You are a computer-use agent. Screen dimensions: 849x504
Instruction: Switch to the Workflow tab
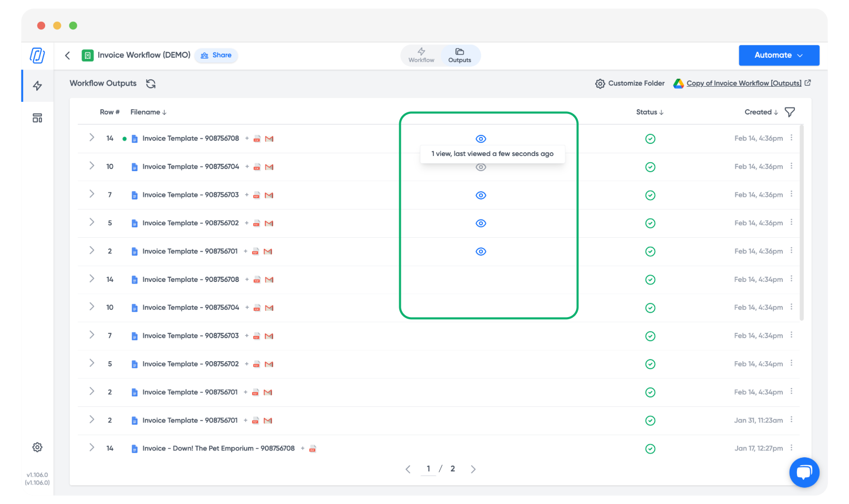(421, 55)
